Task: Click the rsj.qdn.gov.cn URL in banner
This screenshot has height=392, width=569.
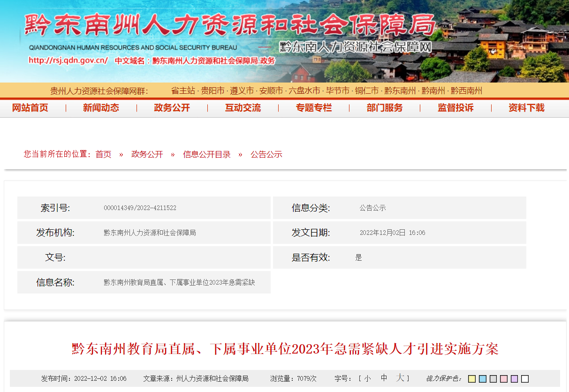Action: pos(68,60)
